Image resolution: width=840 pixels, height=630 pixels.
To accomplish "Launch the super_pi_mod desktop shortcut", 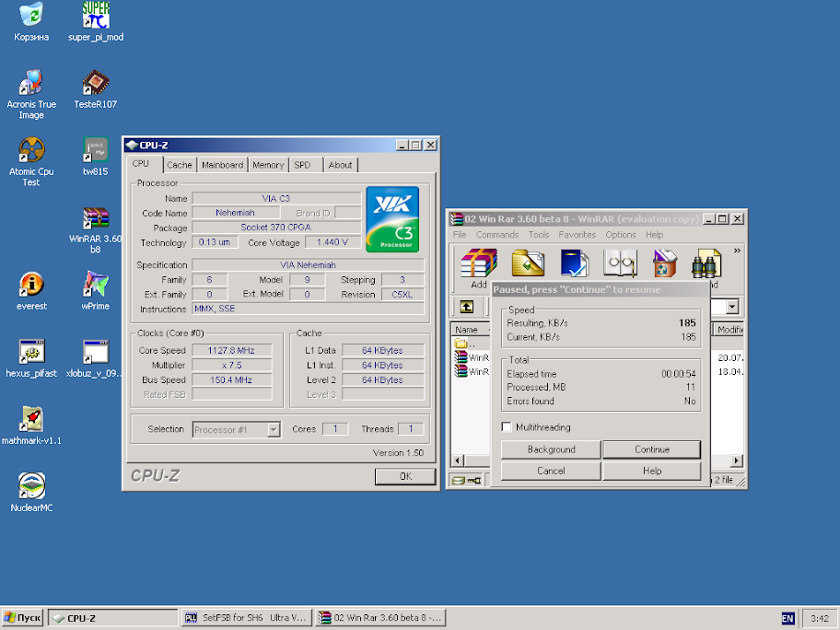I will (96, 21).
